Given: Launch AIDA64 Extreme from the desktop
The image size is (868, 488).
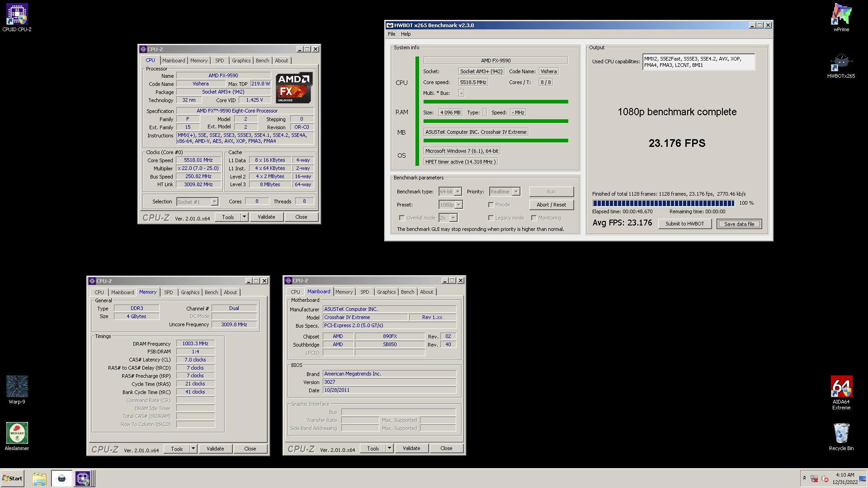Looking at the screenshot, I should click(x=841, y=393).
